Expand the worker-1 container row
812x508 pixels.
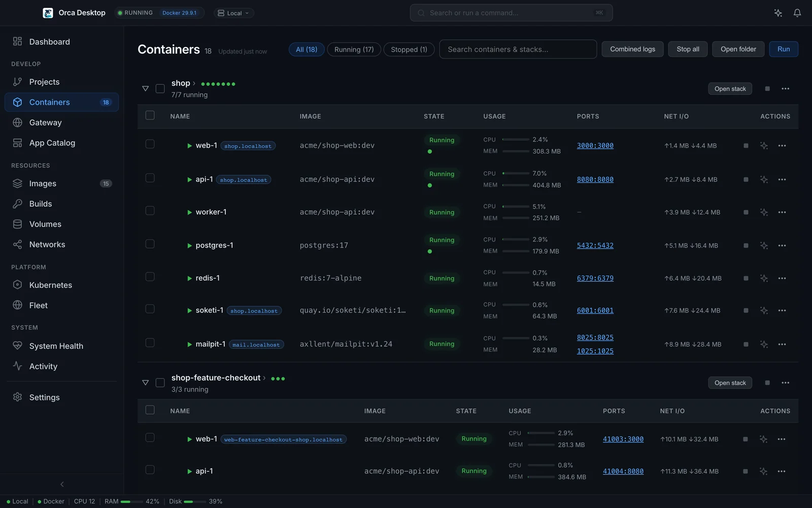189,212
